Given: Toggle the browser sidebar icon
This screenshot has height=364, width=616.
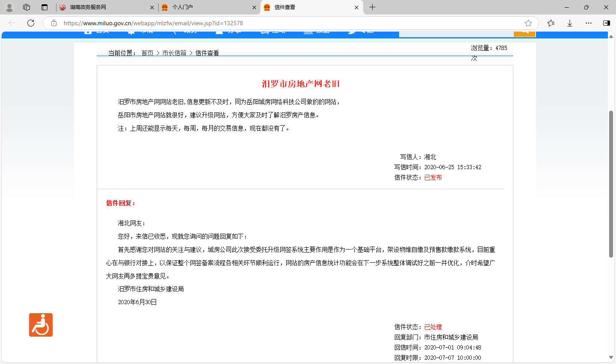Looking at the screenshot, I should coord(606,23).
